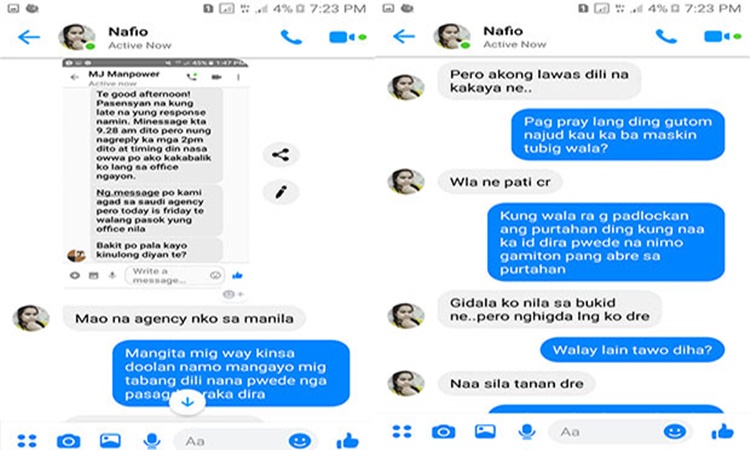
Task: Focus the Aa message field in right chat
Action: [604, 432]
